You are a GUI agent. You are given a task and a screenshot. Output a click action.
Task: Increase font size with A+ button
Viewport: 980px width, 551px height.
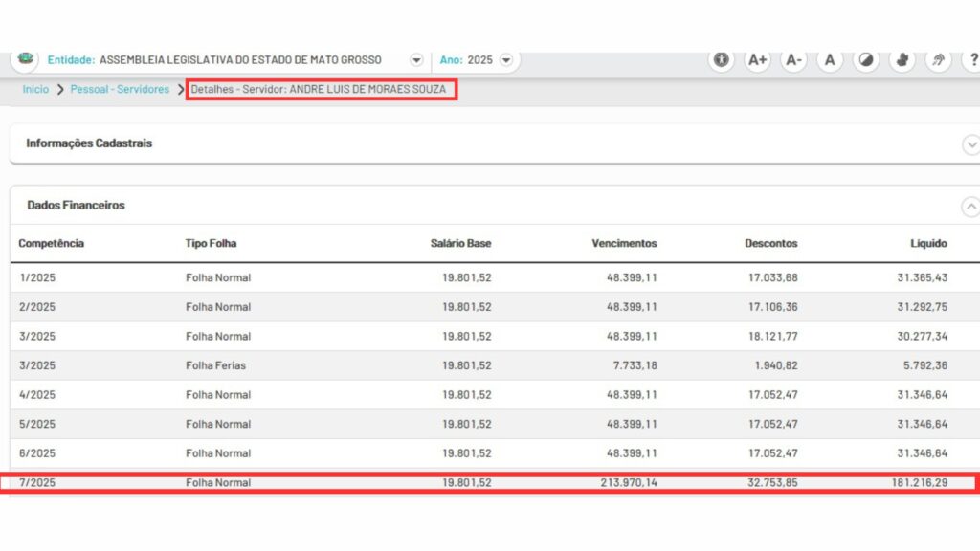point(758,59)
